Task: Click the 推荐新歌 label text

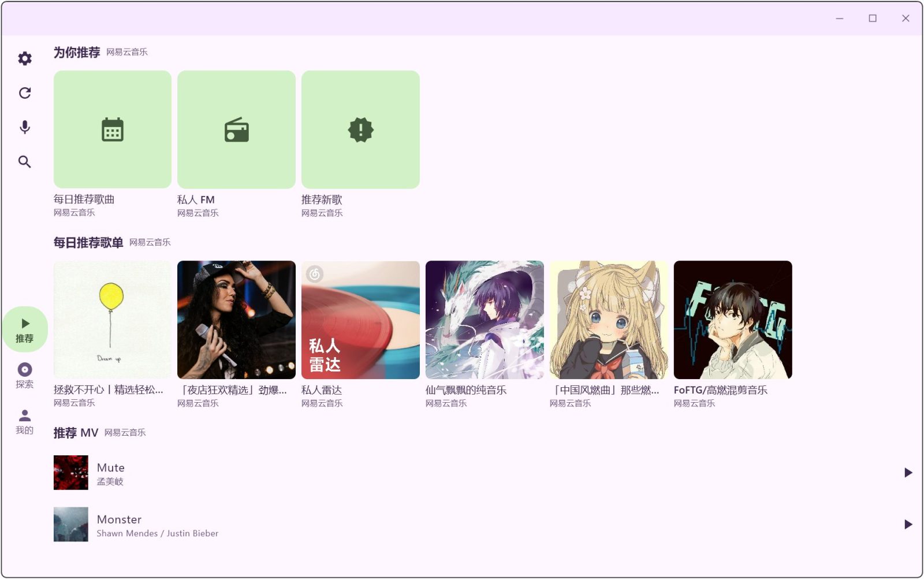Action: coord(322,200)
